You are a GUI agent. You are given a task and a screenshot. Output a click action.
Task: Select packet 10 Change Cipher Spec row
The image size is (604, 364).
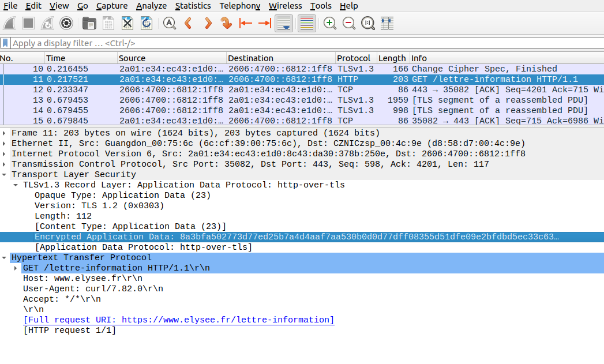pos(302,69)
